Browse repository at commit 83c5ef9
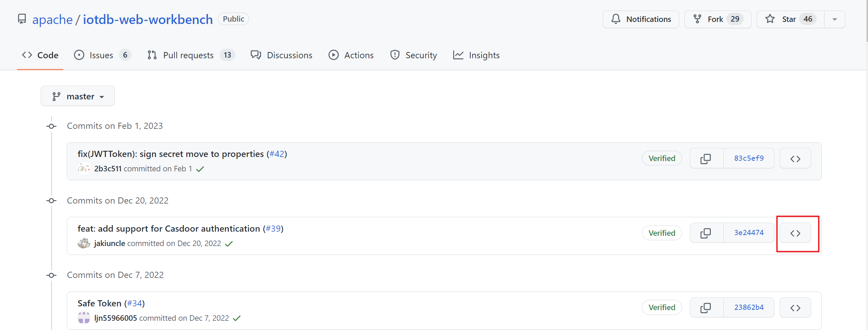The width and height of the screenshot is (868, 330). point(795,158)
